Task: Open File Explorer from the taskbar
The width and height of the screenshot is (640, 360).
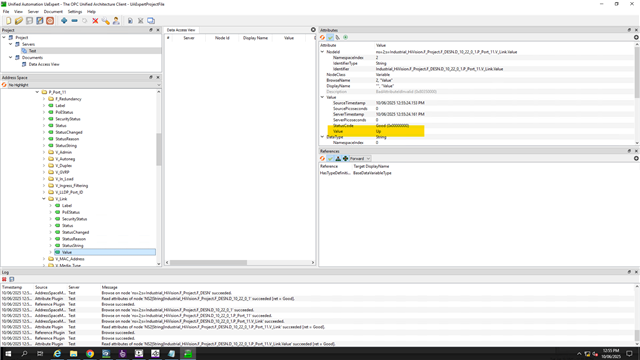Action: (73, 353)
